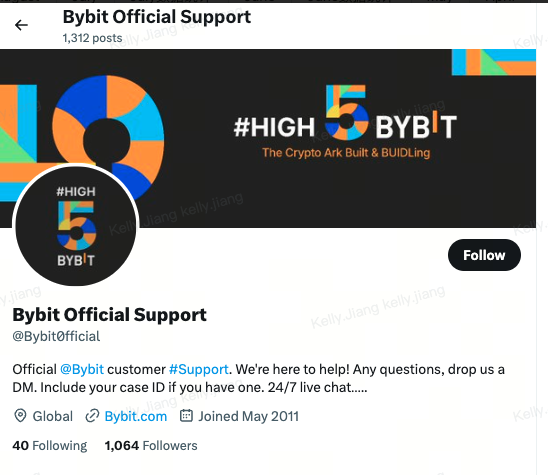This screenshot has width=548, height=475.
Task: Click the Follow button
Action: [x=484, y=255]
